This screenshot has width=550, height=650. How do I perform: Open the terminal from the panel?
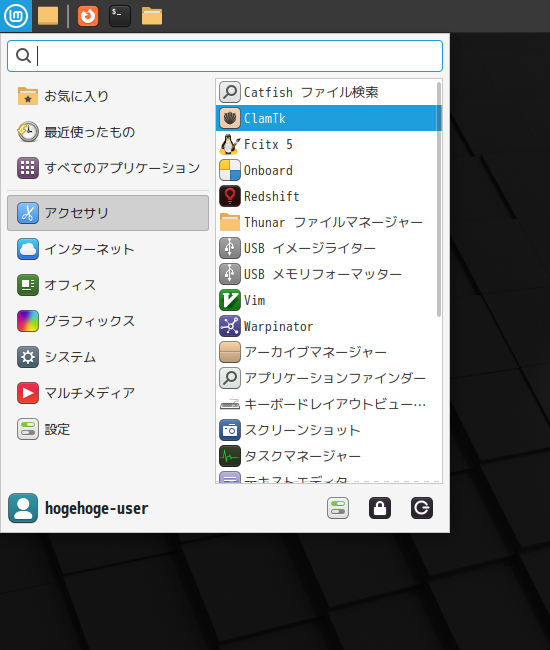click(x=120, y=16)
